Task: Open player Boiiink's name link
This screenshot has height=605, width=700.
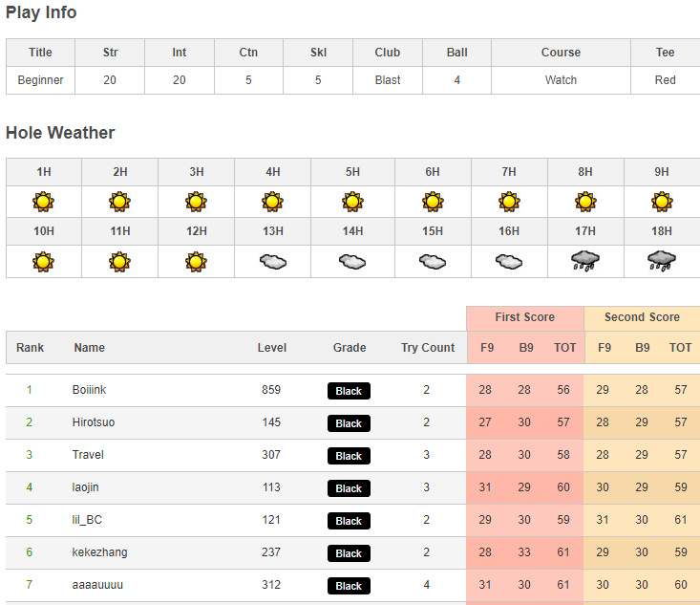Action: click(x=90, y=390)
